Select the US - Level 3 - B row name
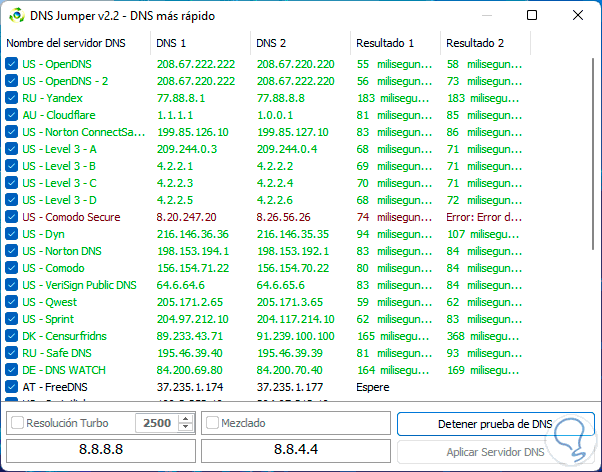The height and width of the screenshot is (472, 602). coord(59,166)
